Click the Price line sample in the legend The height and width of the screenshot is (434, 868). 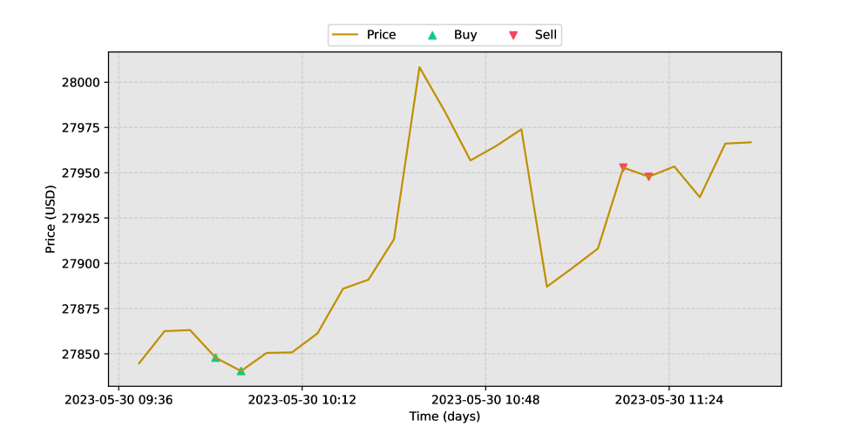(x=345, y=35)
